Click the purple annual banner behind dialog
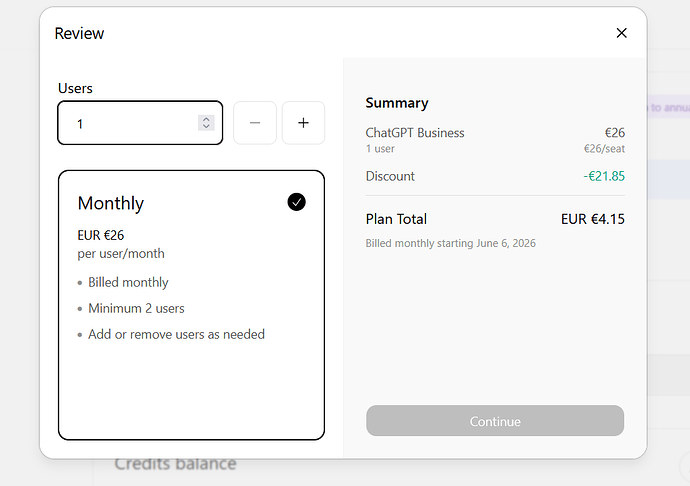This screenshot has height=486, width=690. pos(668,107)
